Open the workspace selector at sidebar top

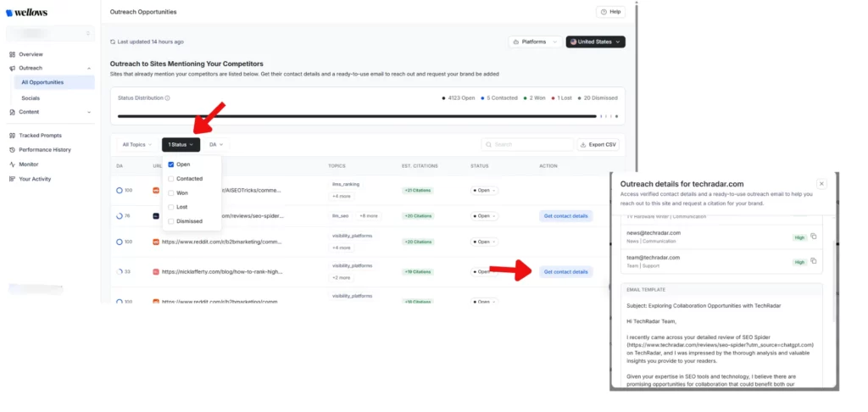point(50,33)
